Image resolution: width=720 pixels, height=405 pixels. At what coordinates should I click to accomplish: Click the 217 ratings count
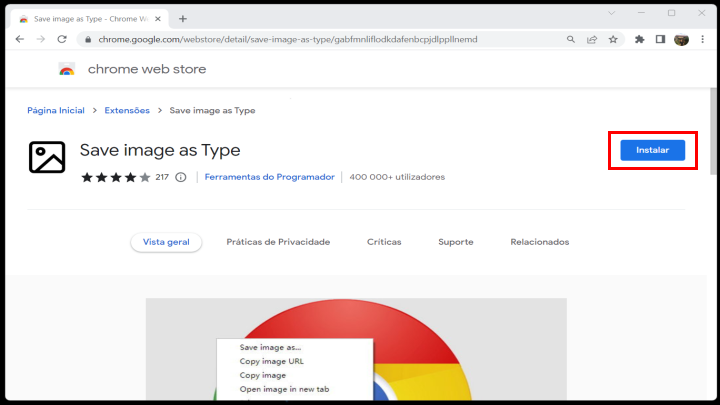point(162,177)
